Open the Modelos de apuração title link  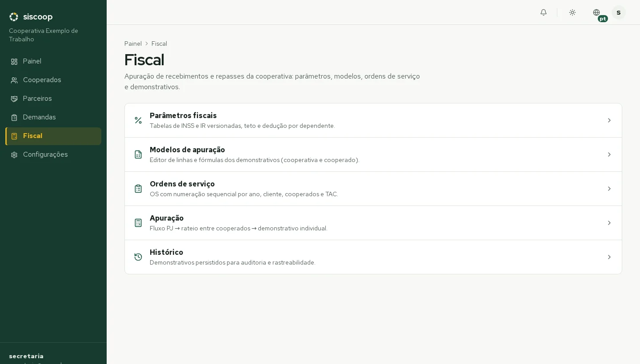click(x=187, y=150)
